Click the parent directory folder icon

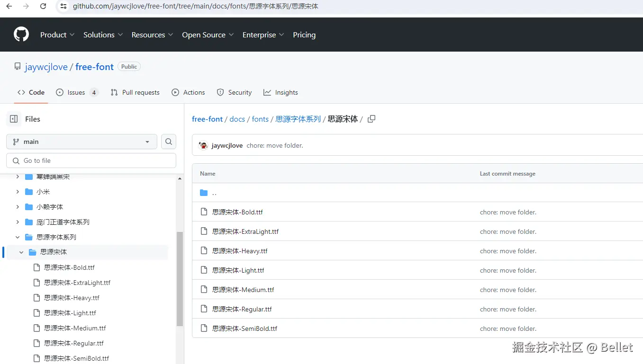204,193
